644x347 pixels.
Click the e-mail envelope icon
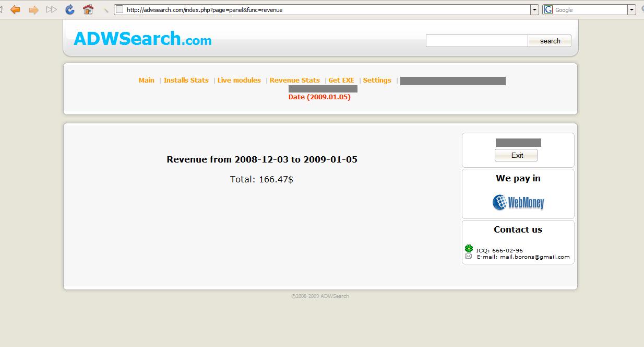point(468,256)
